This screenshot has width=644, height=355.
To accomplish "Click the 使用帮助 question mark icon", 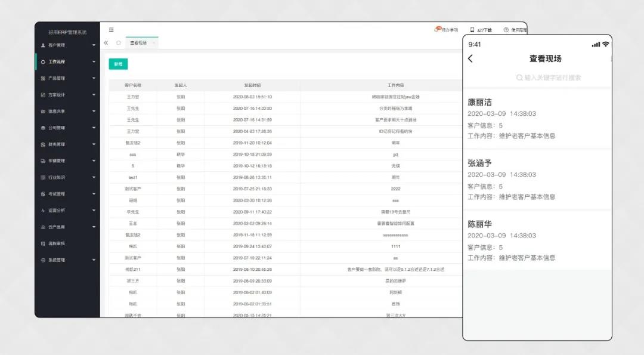I will 506,30.
